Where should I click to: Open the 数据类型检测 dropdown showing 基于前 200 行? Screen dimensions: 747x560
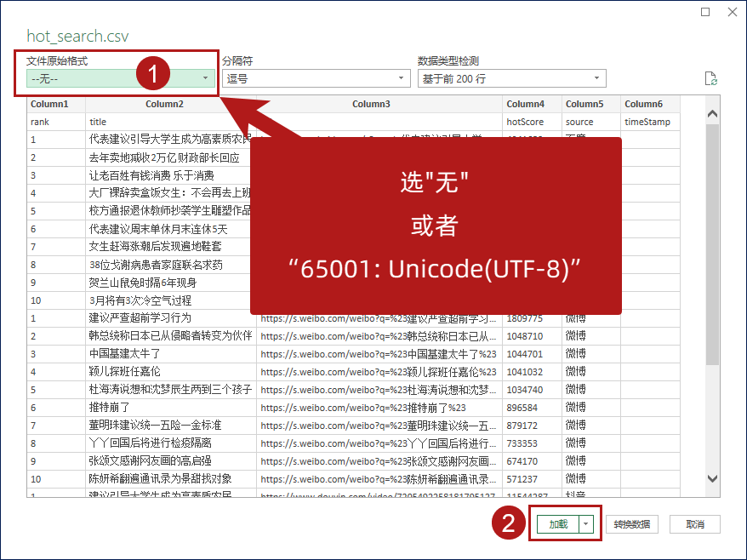click(x=598, y=77)
